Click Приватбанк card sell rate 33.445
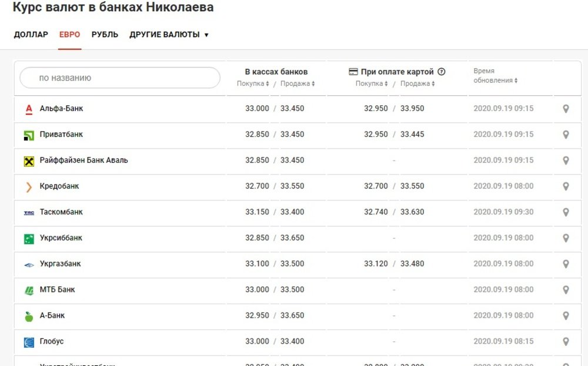 click(412, 134)
